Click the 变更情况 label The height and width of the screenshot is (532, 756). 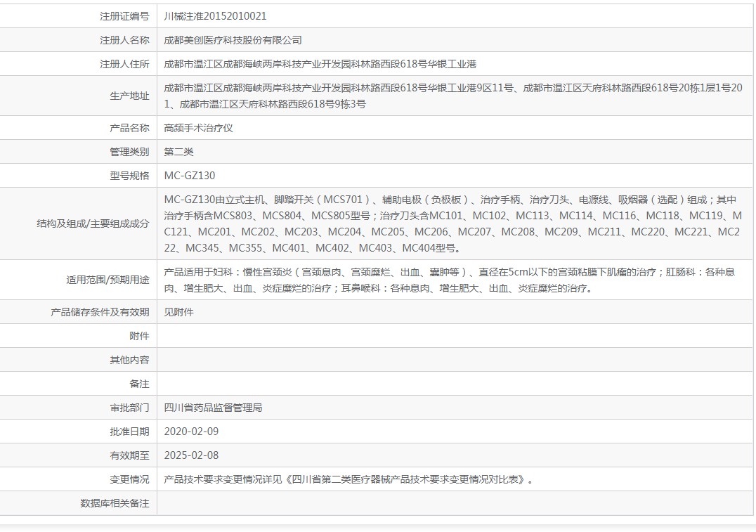[x=129, y=479]
